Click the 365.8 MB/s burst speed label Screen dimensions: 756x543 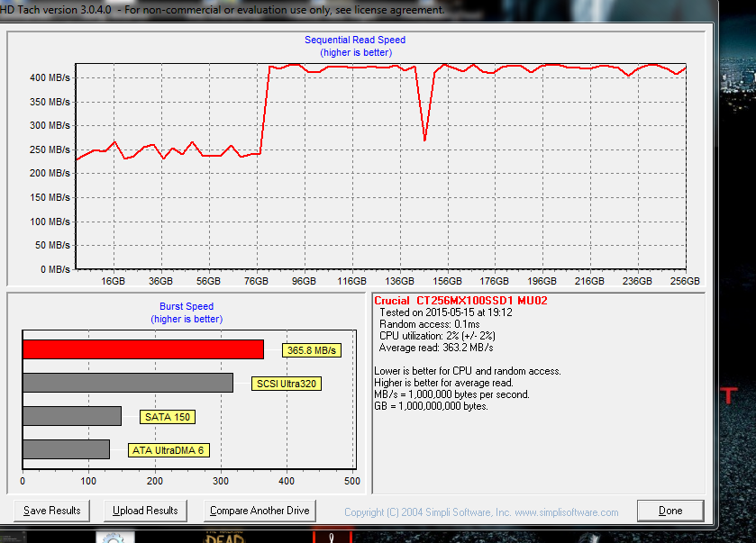pyautogui.click(x=312, y=350)
